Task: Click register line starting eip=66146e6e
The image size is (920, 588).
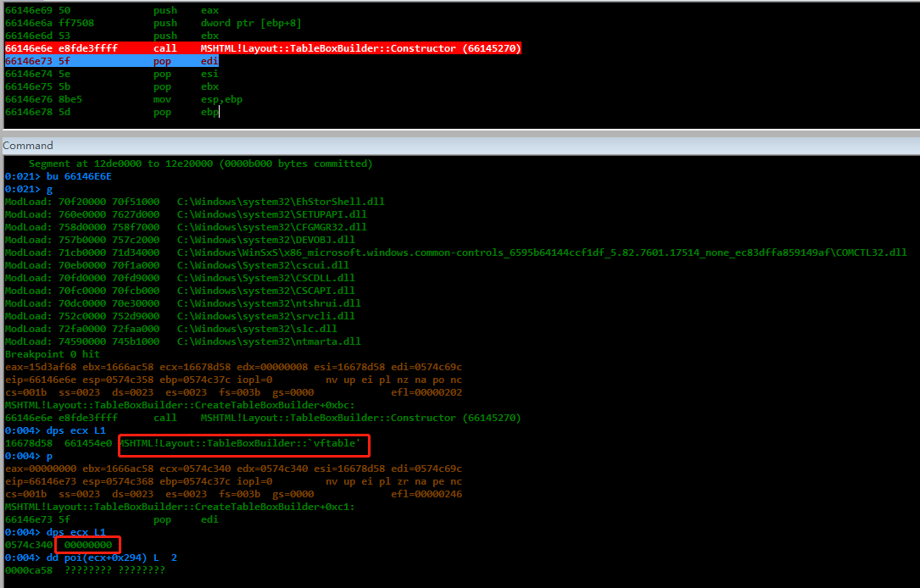Action: [233, 380]
